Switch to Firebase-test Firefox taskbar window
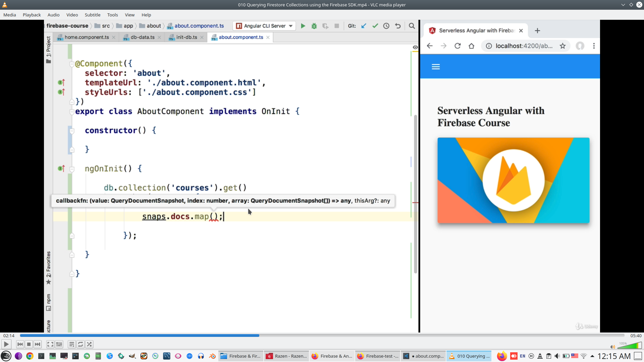Image resolution: width=644 pixels, height=362 pixels. [x=378, y=356]
